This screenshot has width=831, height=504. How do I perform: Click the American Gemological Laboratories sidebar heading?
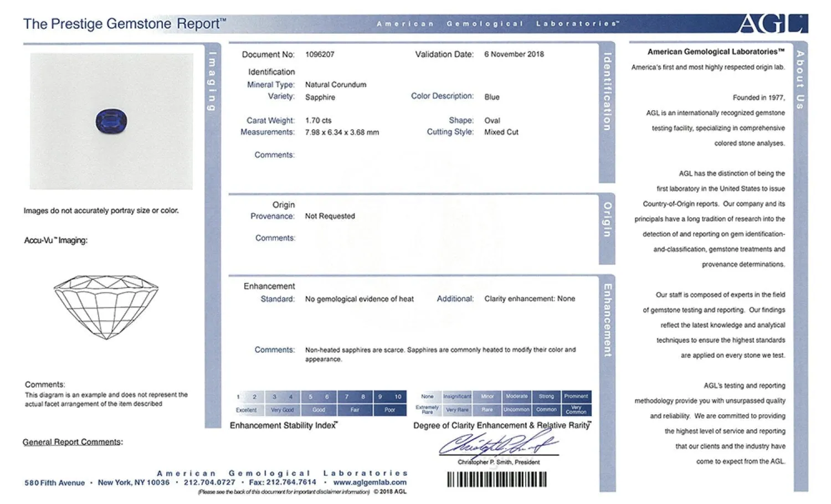pyautogui.click(x=716, y=52)
